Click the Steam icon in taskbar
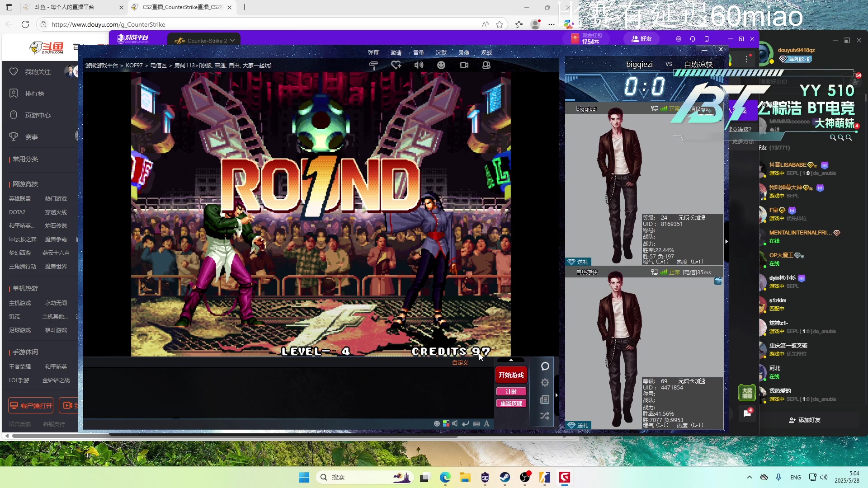This screenshot has height=488, width=868. pyautogui.click(x=505, y=477)
